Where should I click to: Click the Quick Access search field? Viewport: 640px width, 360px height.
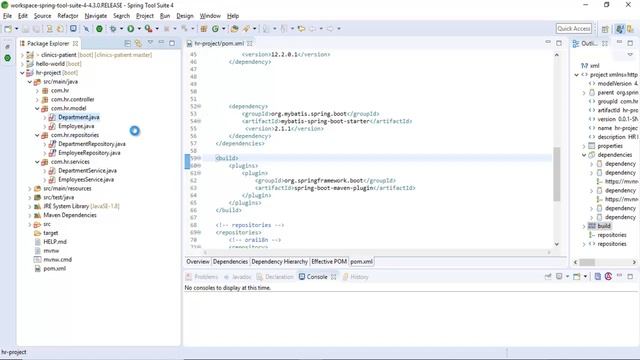coord(574,29)
